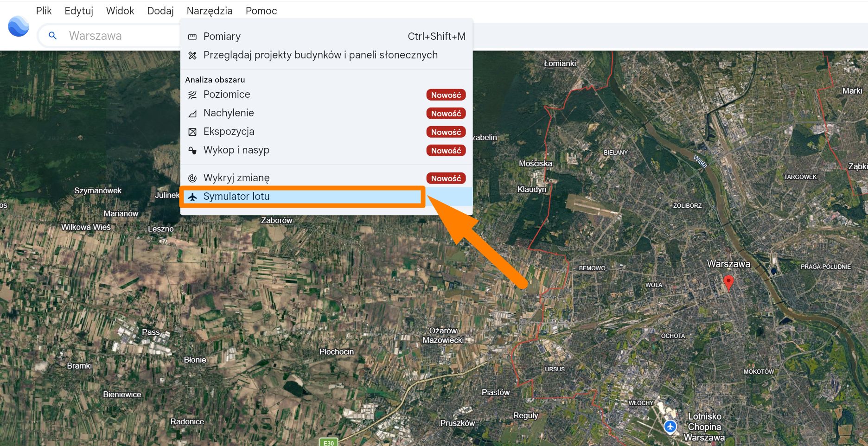This screenshot has height=446, width=868.
Task: Click the Szymanówek map label
Action: [x=98, y=191]
